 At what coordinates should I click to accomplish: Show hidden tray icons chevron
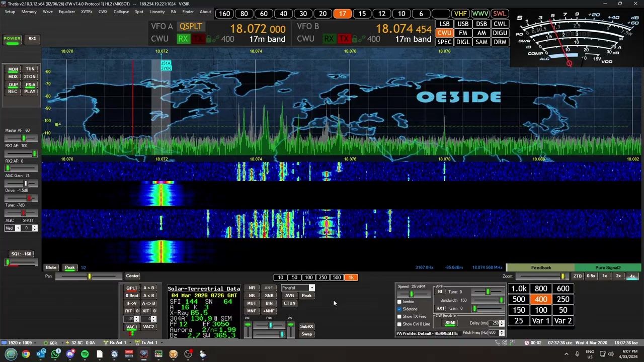tap(567, 354)
